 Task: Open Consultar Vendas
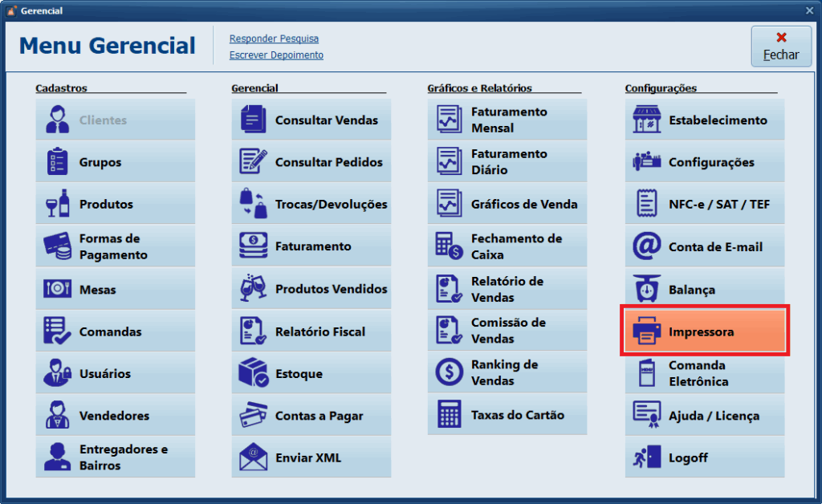click(x=311, y=119)
